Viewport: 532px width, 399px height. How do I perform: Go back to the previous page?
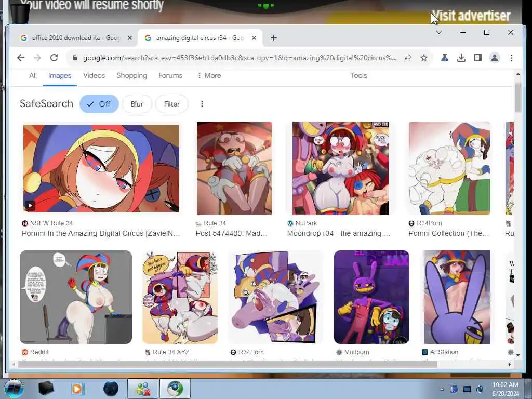click(21, 58)
